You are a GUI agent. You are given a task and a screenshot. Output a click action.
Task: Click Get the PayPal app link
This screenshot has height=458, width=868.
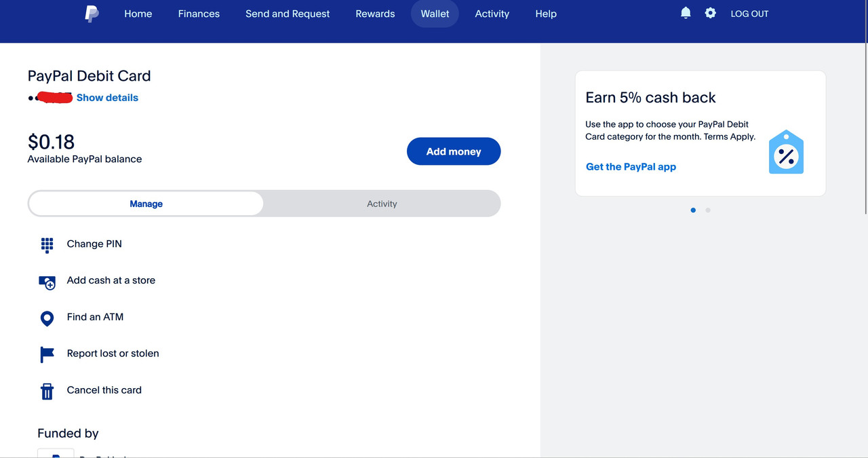[x=631, y=167]
